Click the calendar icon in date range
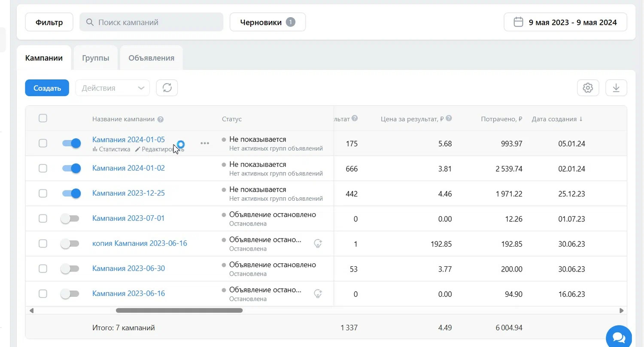 (x=518, y=22)
